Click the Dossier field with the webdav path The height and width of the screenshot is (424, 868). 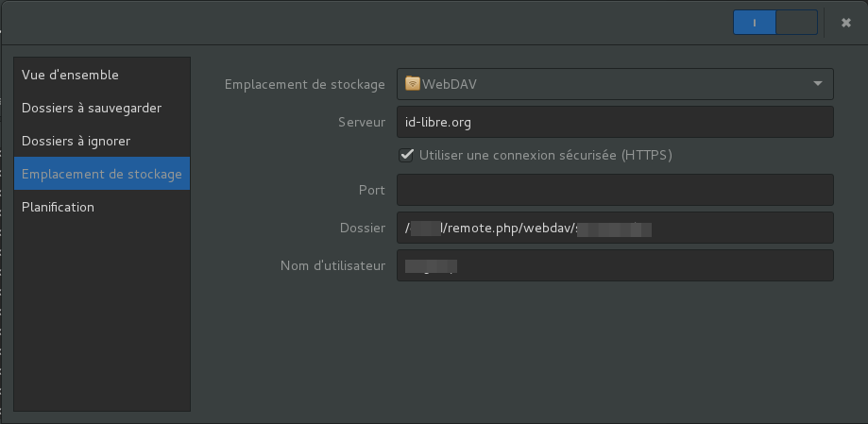[x=614, y=228]
